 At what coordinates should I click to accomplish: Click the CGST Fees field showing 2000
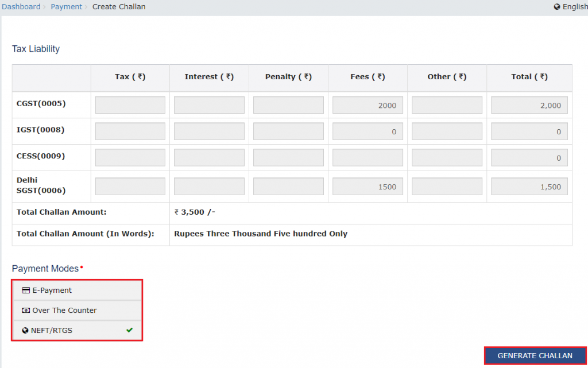coord(367,105)
